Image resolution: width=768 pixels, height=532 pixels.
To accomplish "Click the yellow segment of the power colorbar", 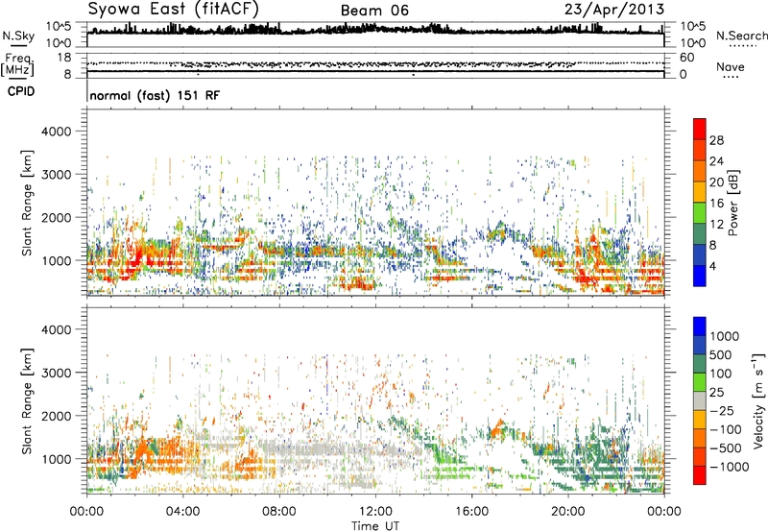I will [700, 192].
